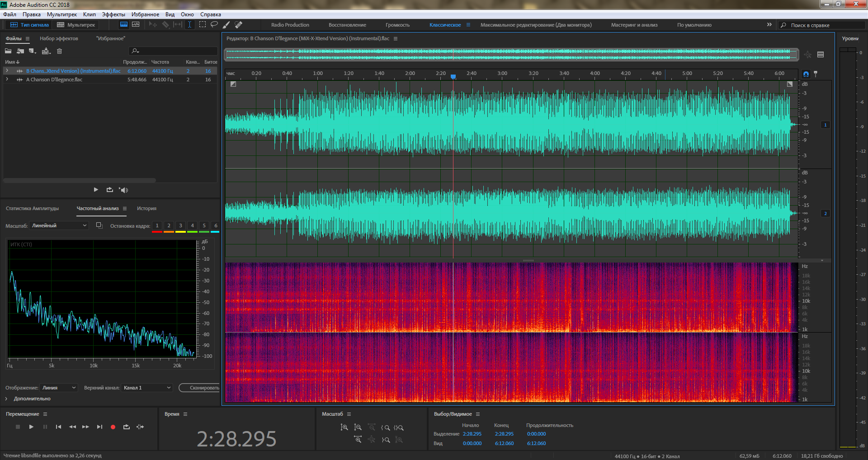Open the Файл menu
The height and width of the screenshot is (460, 868).
coord(9,14)
